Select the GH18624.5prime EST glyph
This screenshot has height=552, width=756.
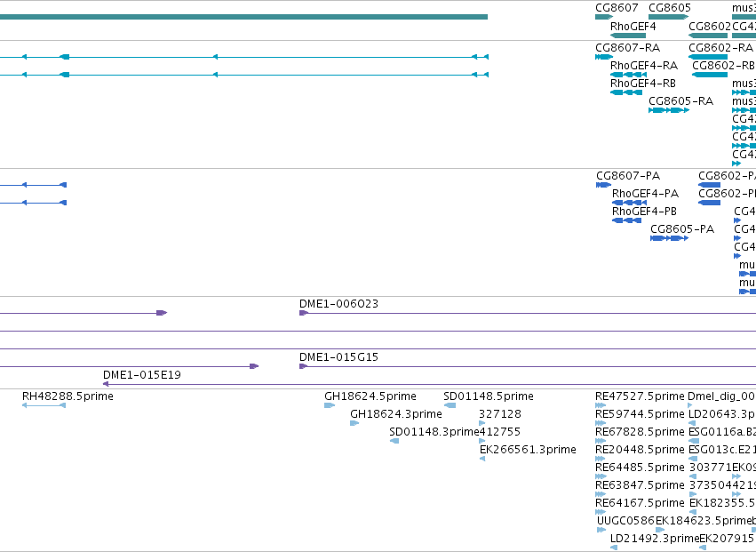click(330, 405)
